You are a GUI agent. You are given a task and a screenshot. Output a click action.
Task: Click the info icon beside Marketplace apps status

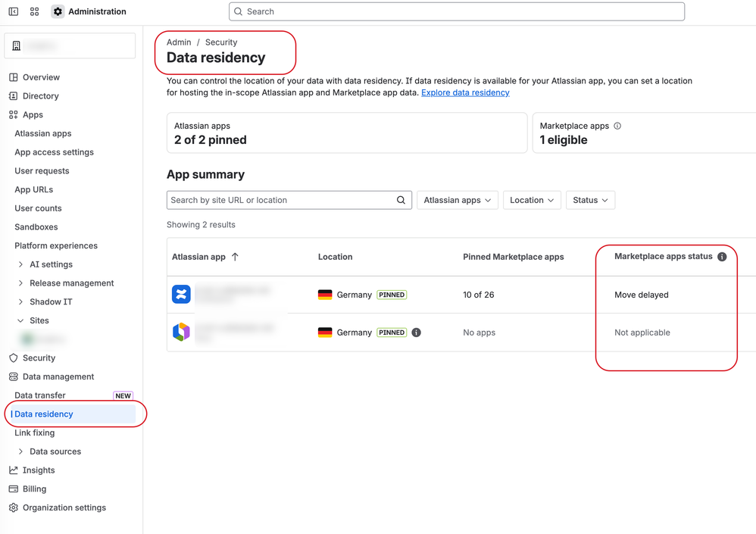722,257
